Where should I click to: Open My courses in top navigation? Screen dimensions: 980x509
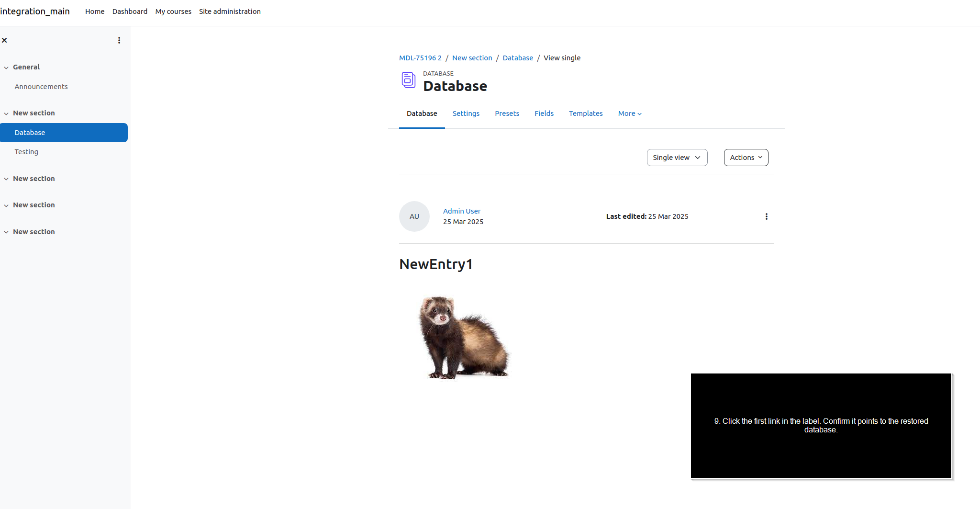tap(173, 11)
